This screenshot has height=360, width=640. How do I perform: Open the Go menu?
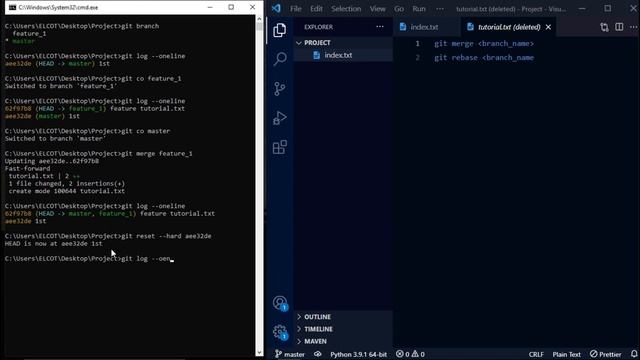click(x=399, y=9)
